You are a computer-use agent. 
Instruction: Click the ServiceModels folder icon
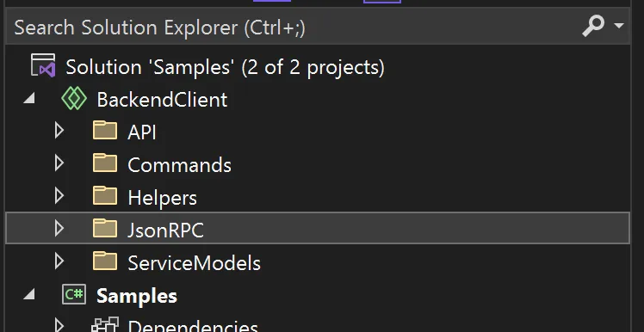click(x=105, y=261)
